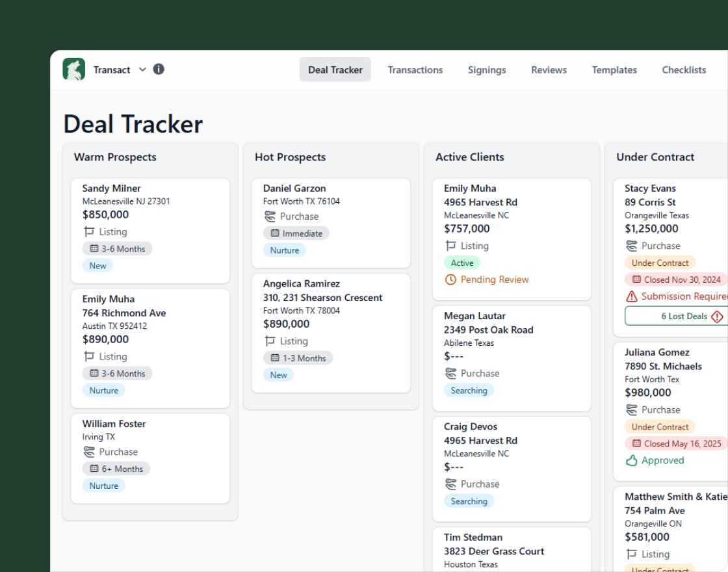Click calendar icon in Immediate tag
728x572 pixels.
pos(275,233)
